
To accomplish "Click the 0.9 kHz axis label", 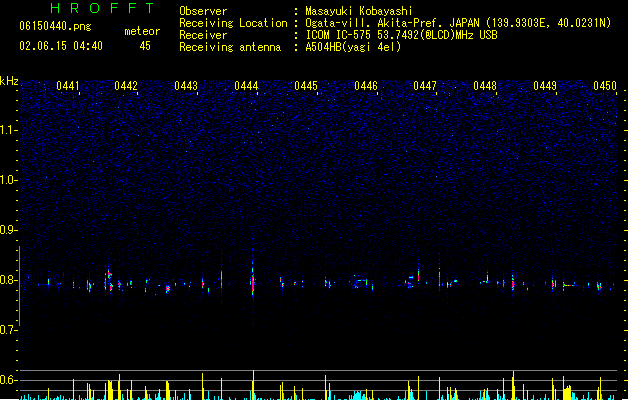I will pos(8,230).
